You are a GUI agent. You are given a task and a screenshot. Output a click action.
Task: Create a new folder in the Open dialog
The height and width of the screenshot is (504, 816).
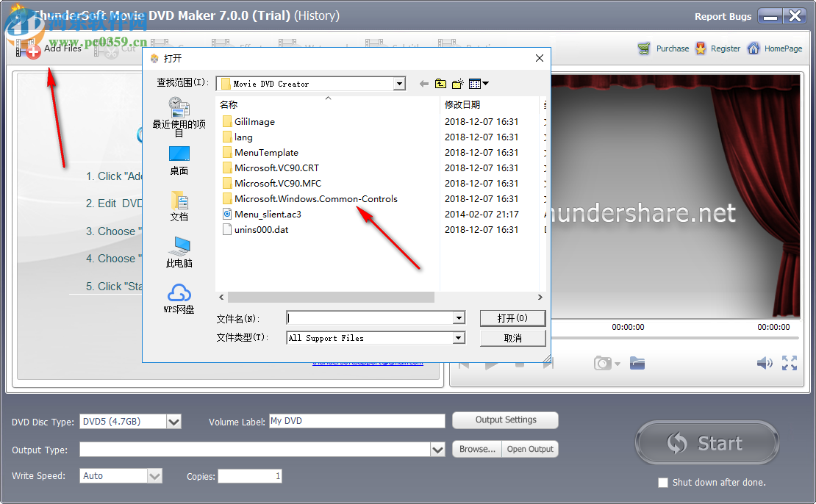pos(458,83)
